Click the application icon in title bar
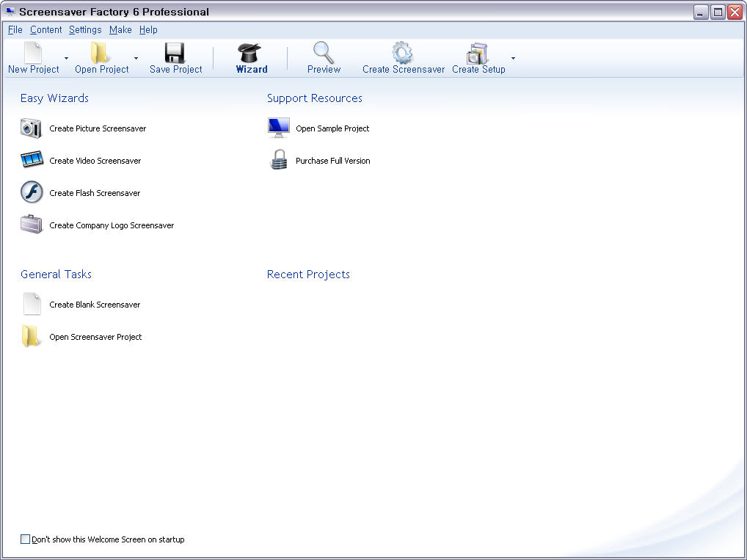Image resolution: width=747 pixels, height=560 pixels. click(x=10, y=12)
